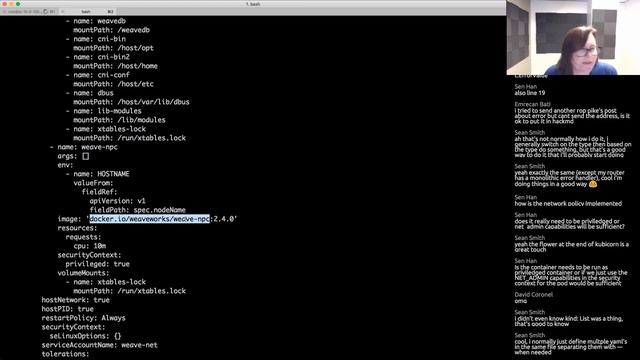
Task: Switch to the bash terminal tab
Action: tap(88, 11)
